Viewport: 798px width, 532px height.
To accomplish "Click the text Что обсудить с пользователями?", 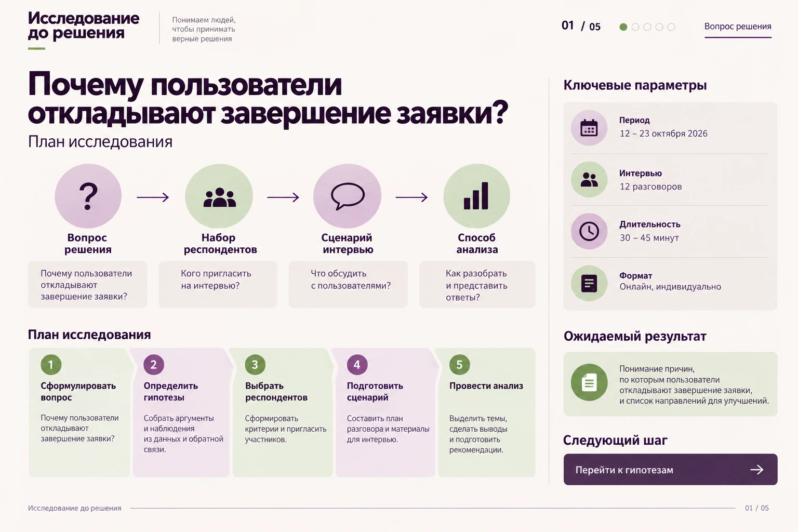I will coord(351,280).
